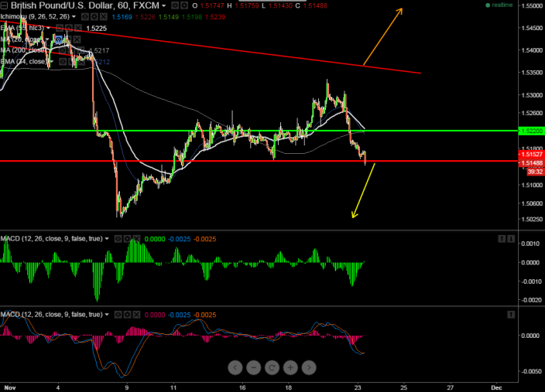The width and height of the screenshot is (545, 392).
Task: Hide the lower MACD lines indicator
Action: [118, 315]
